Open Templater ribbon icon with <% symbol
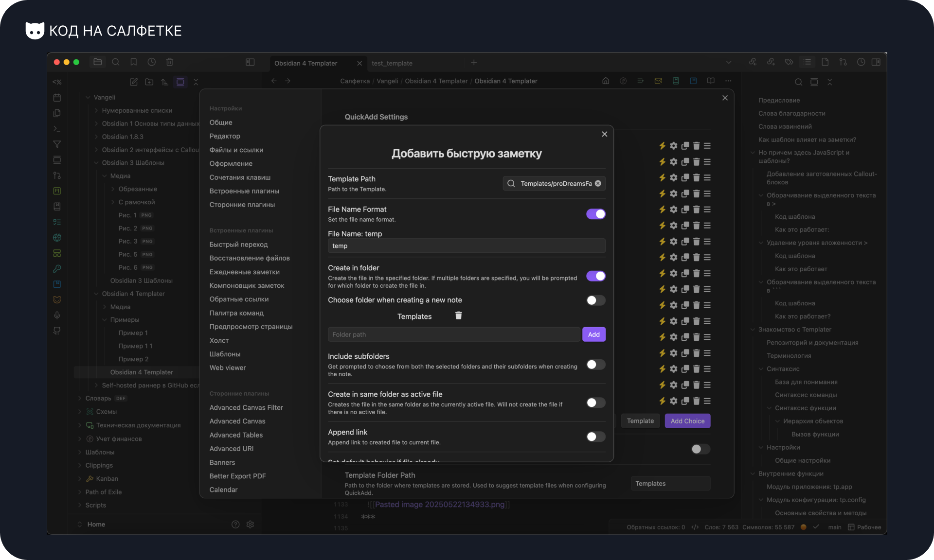The height and width of the screenshot is (560, 934). pyautogui.click(x=57, y=82)
